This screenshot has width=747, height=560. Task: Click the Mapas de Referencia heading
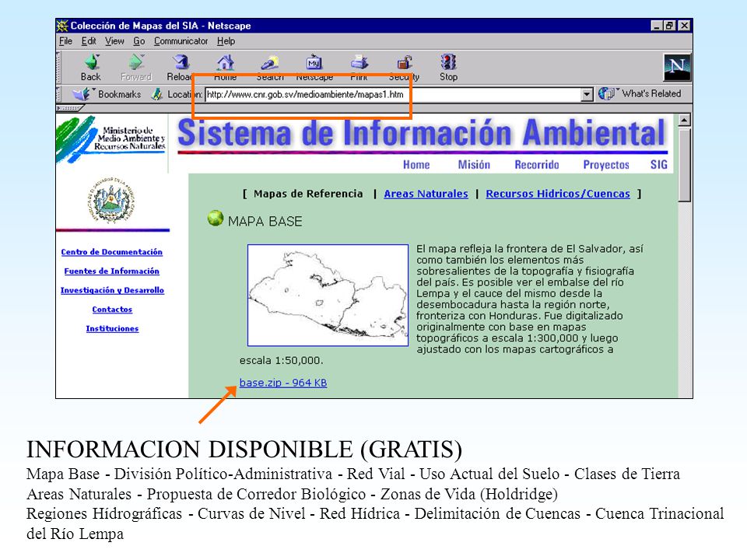308,194
